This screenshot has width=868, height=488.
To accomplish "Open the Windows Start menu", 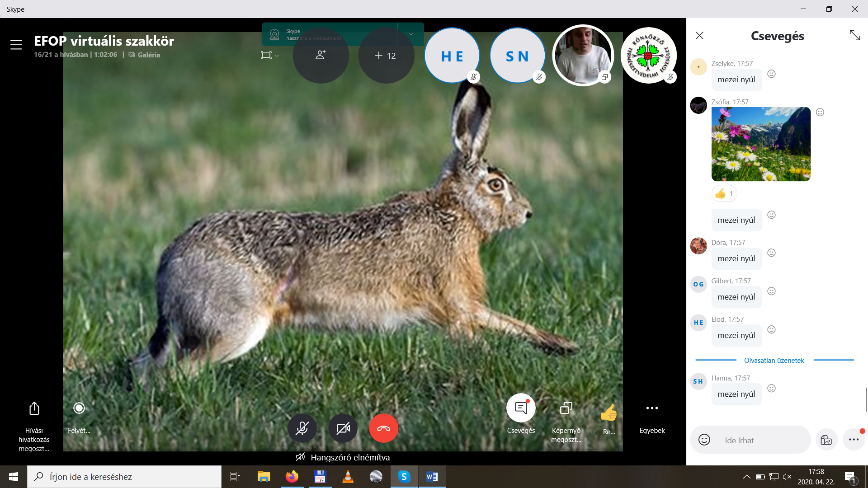I will [x=14, y=477].
